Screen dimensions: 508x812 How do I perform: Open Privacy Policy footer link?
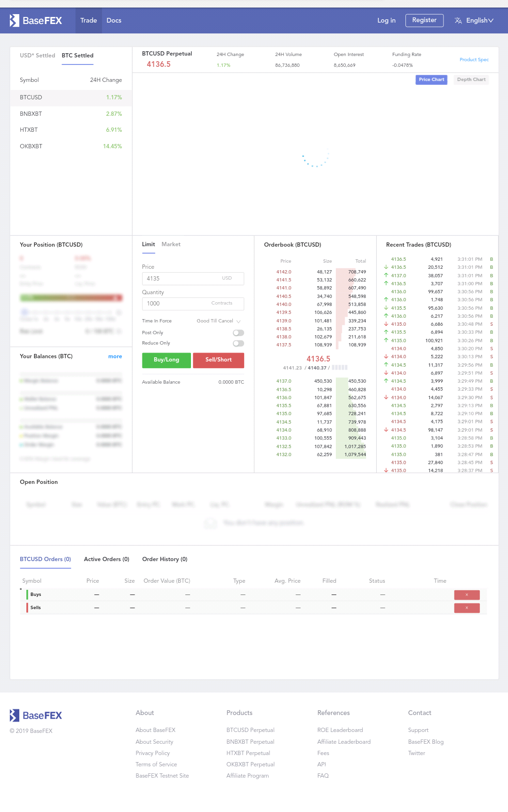[152, 753]
